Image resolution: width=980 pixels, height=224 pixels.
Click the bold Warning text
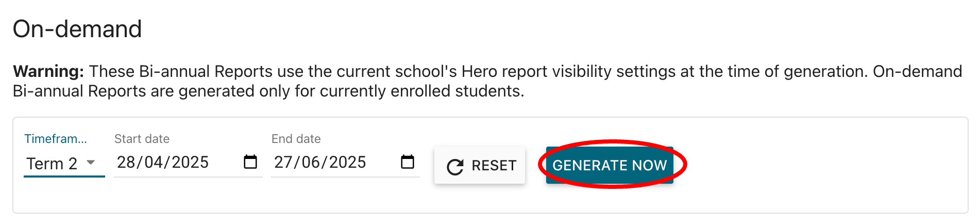48,71
